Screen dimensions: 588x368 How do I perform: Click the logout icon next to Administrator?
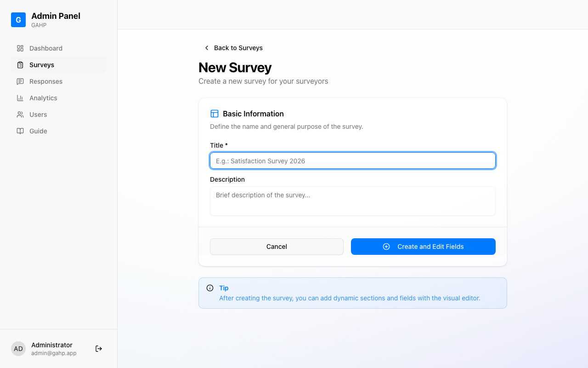(x=99, y=349)
